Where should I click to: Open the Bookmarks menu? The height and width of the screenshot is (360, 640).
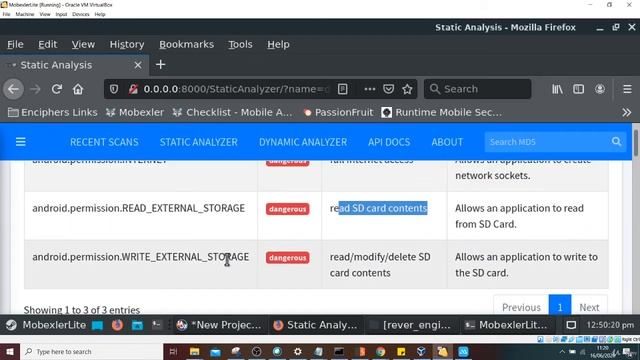click(x=186, y=44)
